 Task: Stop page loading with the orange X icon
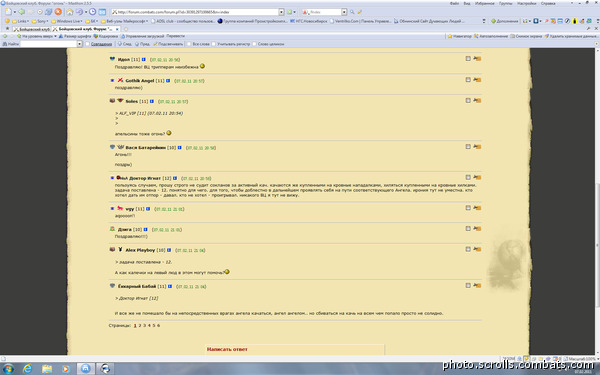[58, 12]
